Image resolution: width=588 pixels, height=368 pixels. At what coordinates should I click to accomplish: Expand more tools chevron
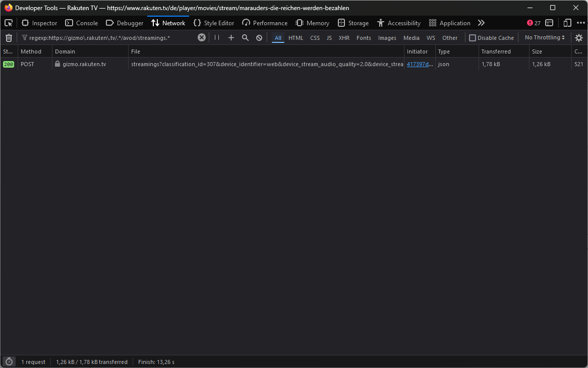[x=481, y=23]
